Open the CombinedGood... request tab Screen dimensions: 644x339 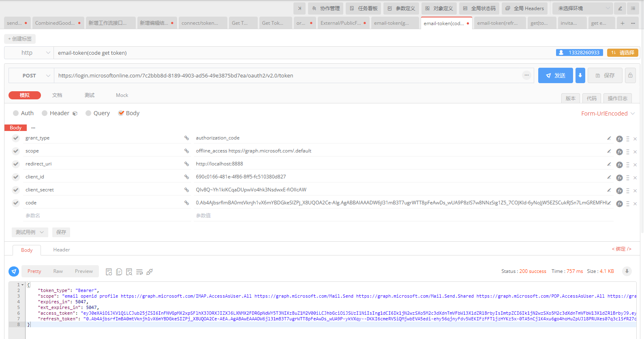coord(58,23)
